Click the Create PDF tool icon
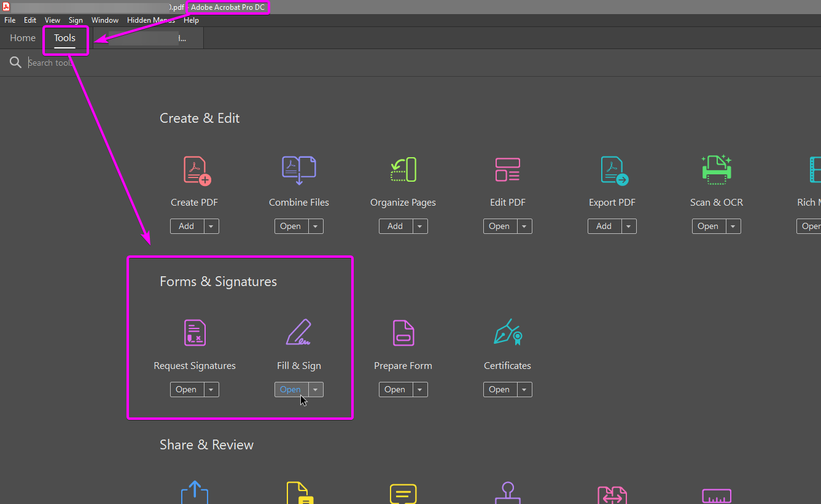The height and width of the screenshot is (504, 821). [197, 170]
